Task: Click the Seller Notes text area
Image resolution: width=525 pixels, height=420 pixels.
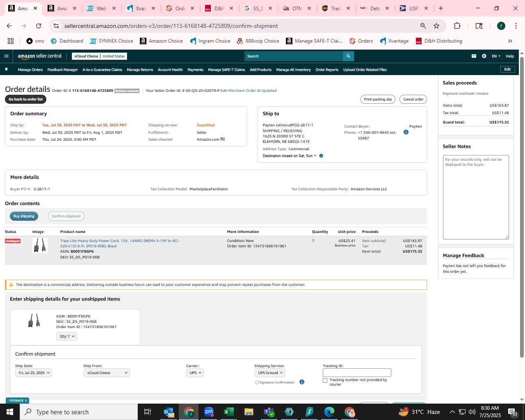Action: pos(476,197)
